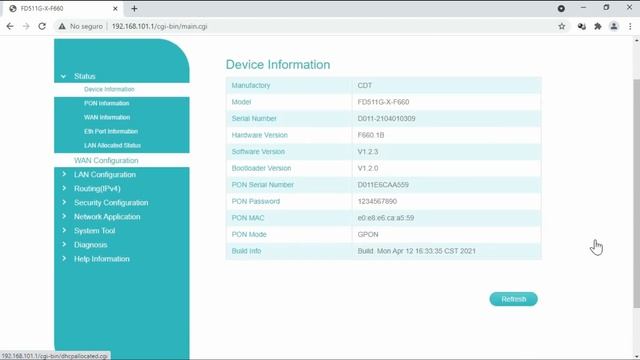Open the Chrome profile avatar

[x=613, y=26]
